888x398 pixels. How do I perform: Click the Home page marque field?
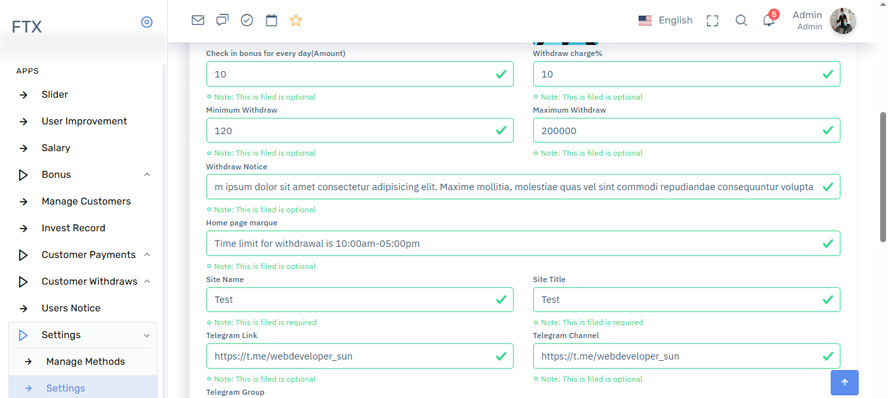[x=523, y=243]
